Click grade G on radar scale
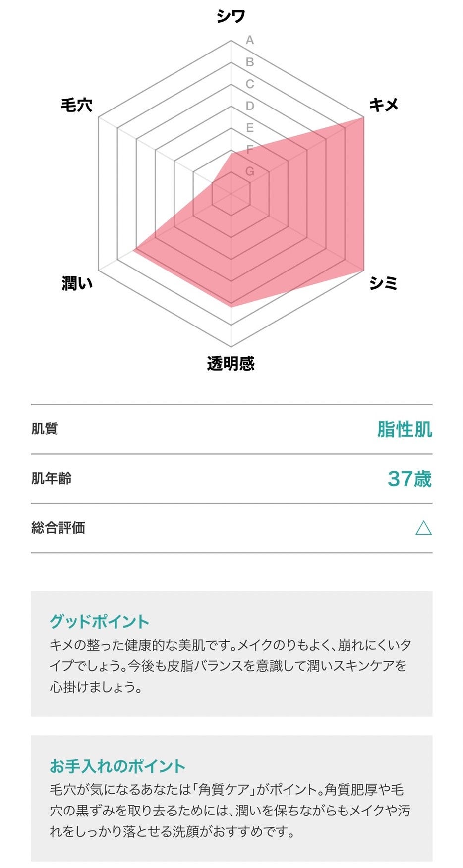This screenshot has height=868, width=463. coord(250,171)
